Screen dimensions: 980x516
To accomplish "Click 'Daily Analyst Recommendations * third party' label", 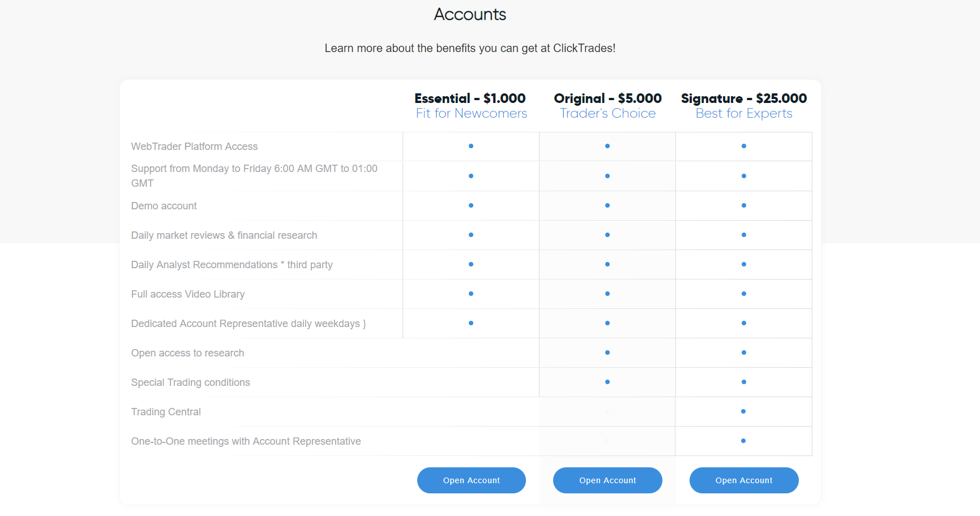I will point(232,265).
